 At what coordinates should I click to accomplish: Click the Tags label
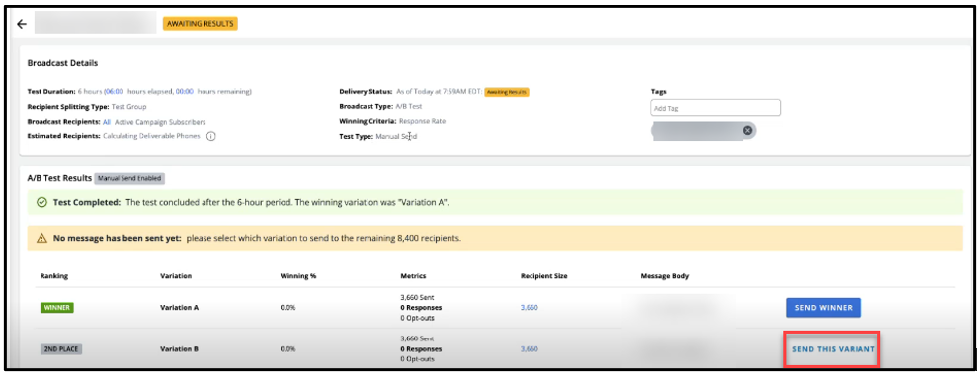pos(658,91)
